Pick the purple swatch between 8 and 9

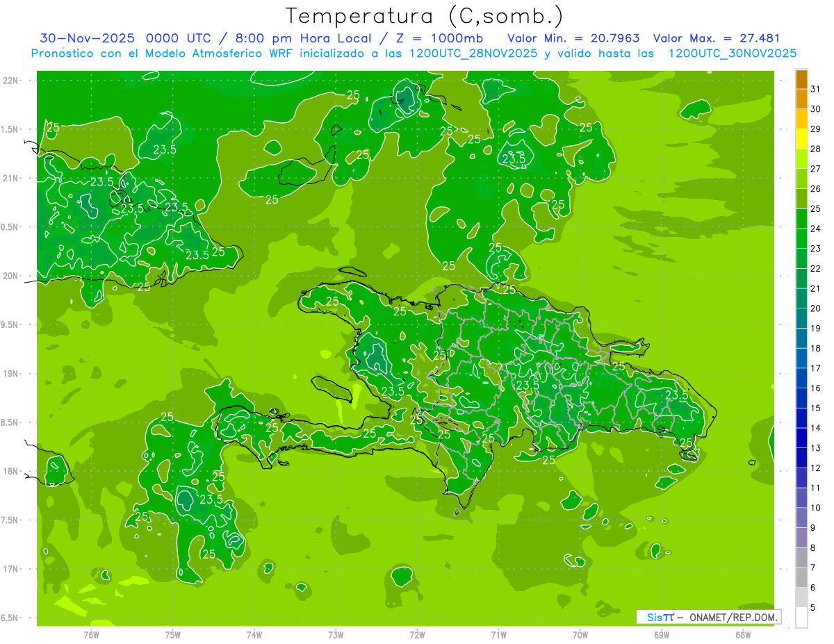[801, 538]
